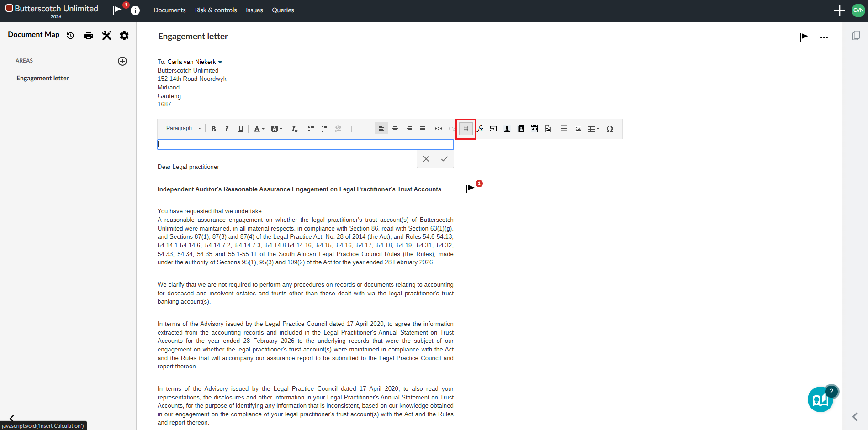Click the insert formula fx icon

pyautogui.click(x=480, y=129)
